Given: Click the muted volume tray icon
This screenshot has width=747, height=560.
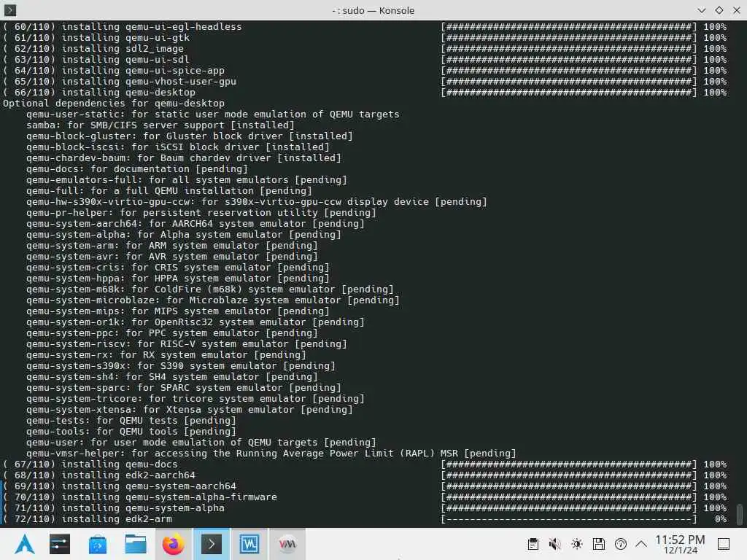Looking at the screenshot, I should [x=554, y=544].
